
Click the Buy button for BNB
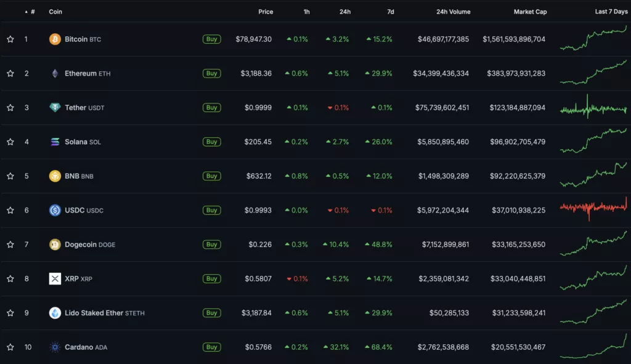pos(212,176)
